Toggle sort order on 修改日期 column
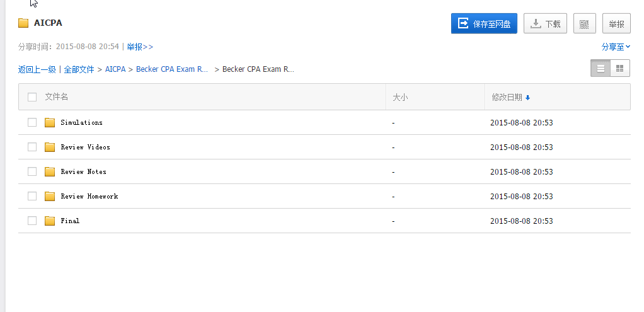The width and height of the screenshot is (644, 312). pyautogui.click(x=510, y=97)
